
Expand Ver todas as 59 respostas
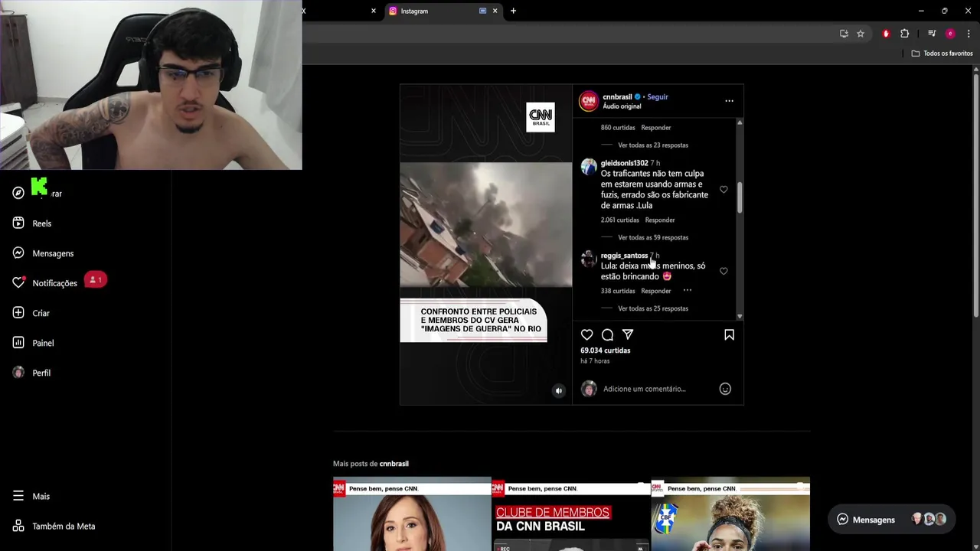pyautogui.click(x=653, y=238)
